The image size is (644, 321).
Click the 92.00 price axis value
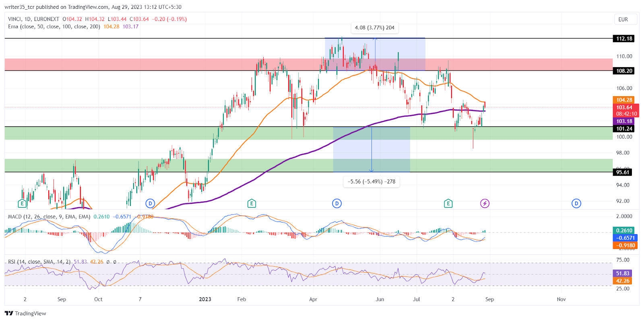tap(623, 201)
